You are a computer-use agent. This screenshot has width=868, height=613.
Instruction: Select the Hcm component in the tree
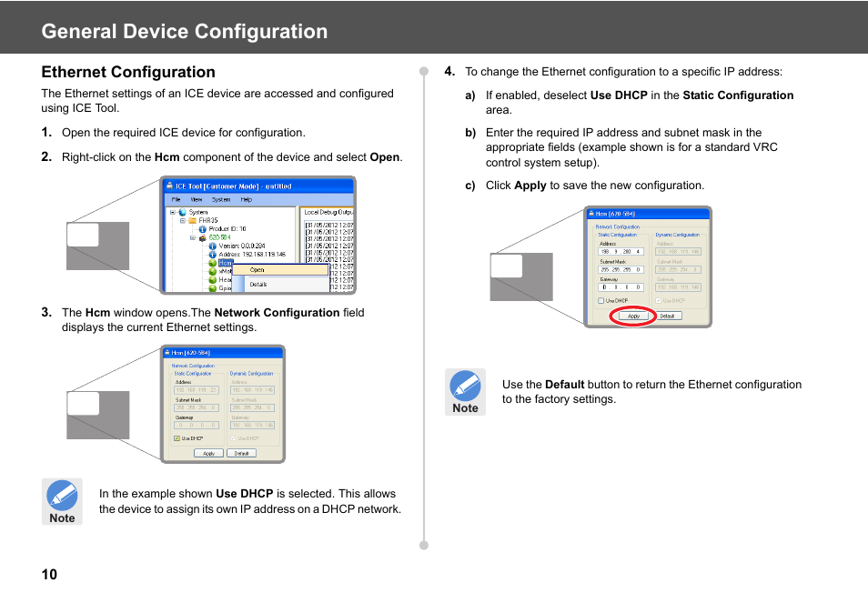tap(226, 263)
